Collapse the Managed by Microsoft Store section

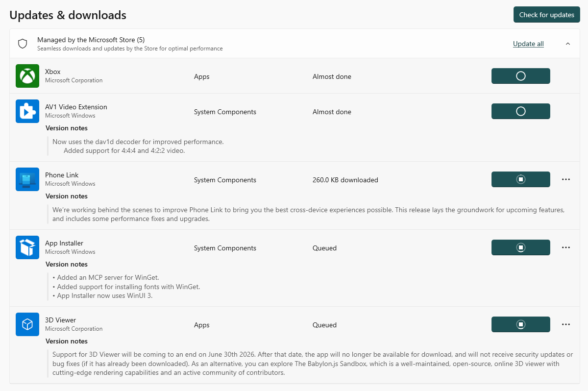pyautogui.click(x=568, y=44)
